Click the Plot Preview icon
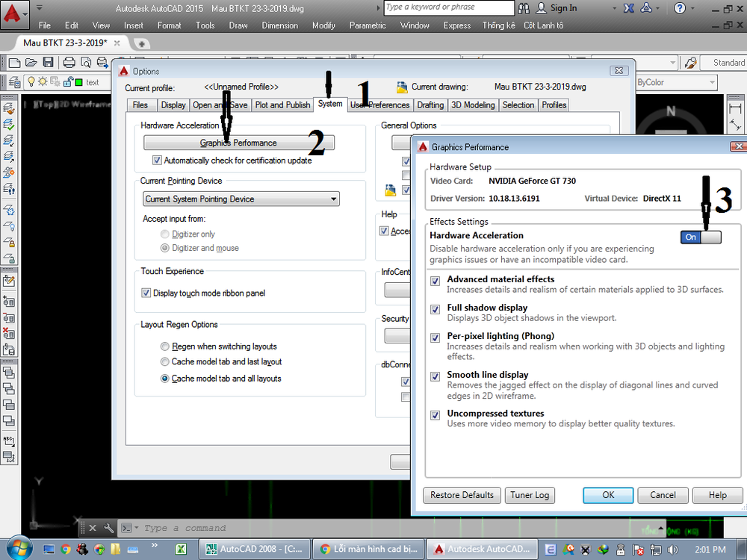747x560 pixels. 86,63
